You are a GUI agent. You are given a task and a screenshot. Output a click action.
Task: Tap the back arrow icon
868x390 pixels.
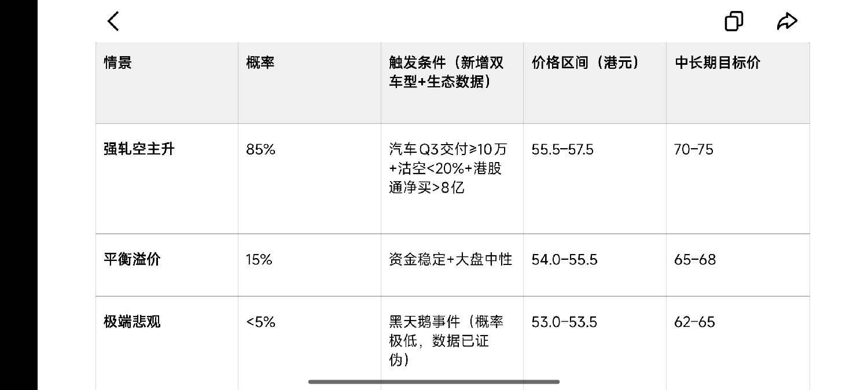coord(113,21)
